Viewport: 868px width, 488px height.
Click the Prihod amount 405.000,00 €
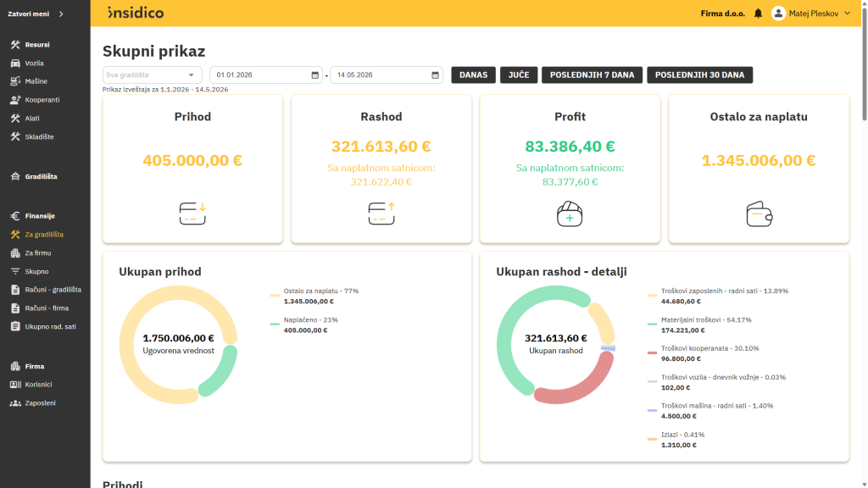(192, 160)
